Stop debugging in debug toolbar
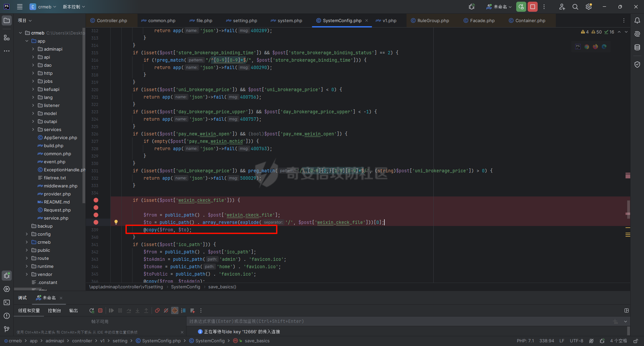The height and width of the screenshot is (346, 644). pyautogui.click(x=100, y=310)
